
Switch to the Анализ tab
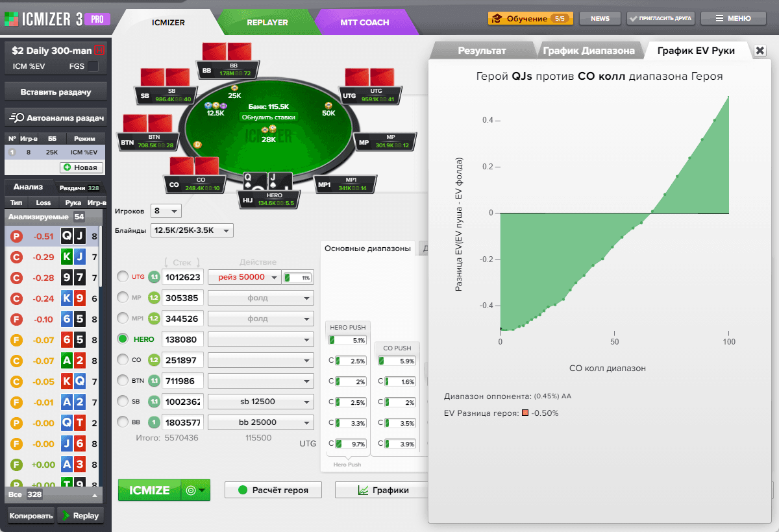coord(28,187)
